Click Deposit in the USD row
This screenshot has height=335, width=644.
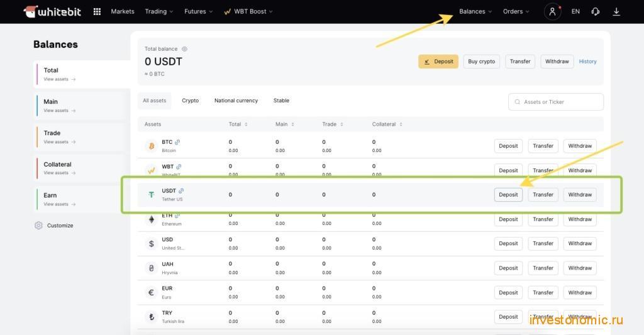point(508,243)
